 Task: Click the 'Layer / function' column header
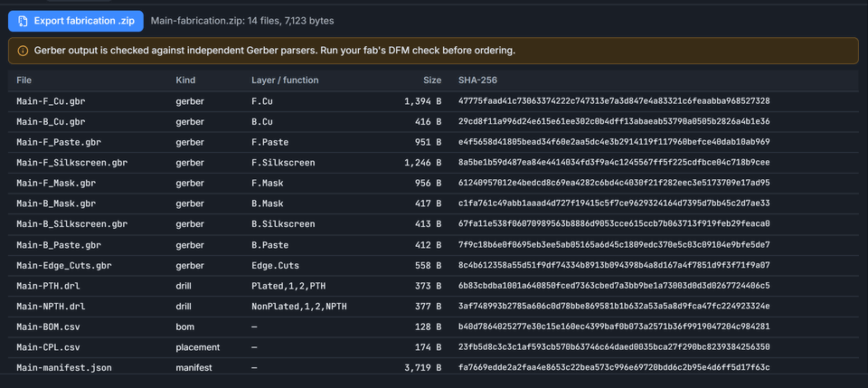285,80
